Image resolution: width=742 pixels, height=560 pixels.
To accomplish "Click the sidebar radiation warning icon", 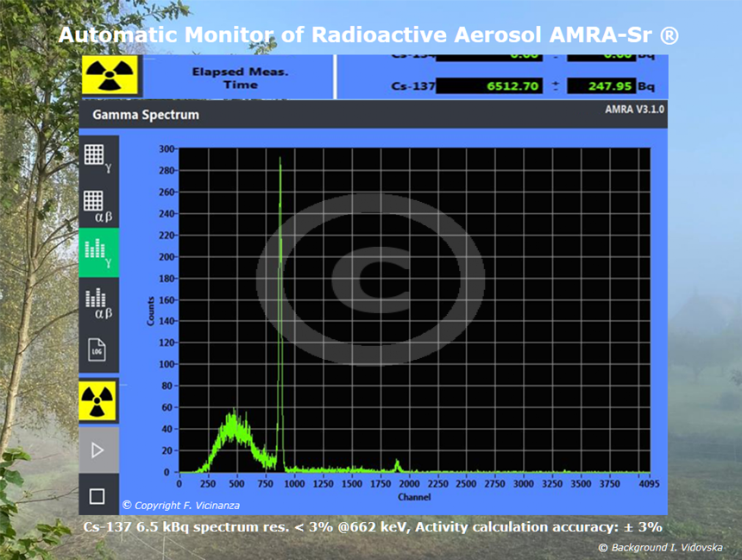I will 98,401.
